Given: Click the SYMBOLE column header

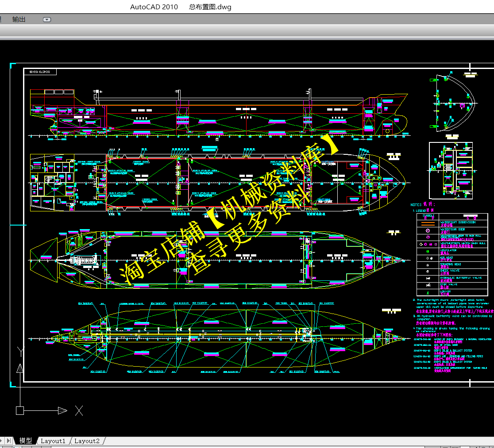Looking at the screenshot, I should [428, 216].
